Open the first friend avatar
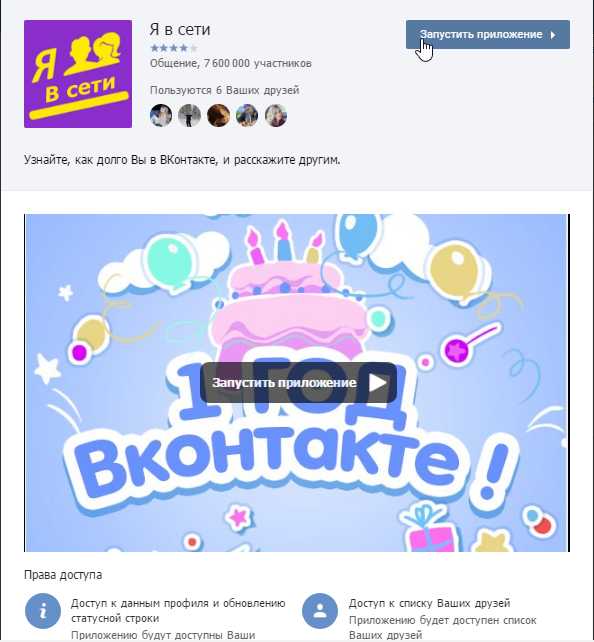The height and width of the screenshot is (642, 594). 161,115
